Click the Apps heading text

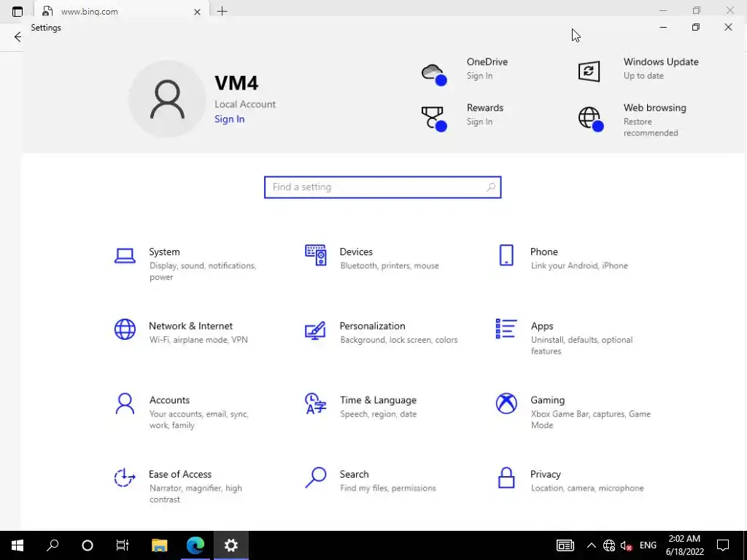coord(542,327)
